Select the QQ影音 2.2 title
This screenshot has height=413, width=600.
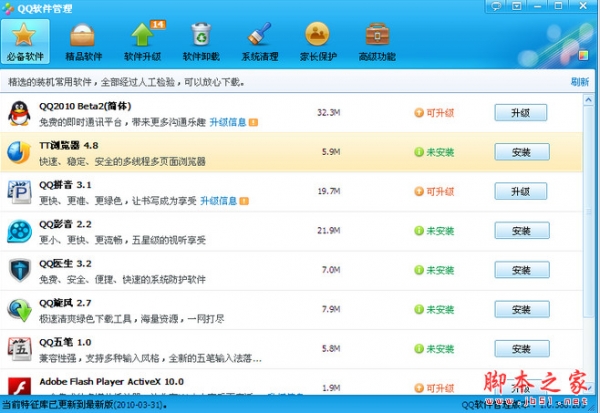coord(65,224)
